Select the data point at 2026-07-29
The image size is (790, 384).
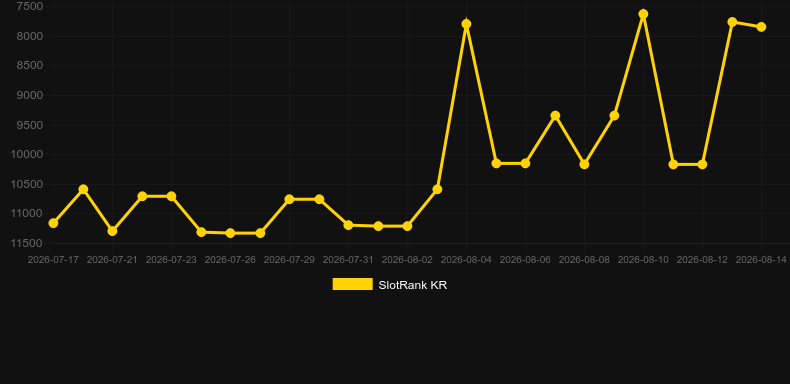pyautogui.click(x=289, y=199)
